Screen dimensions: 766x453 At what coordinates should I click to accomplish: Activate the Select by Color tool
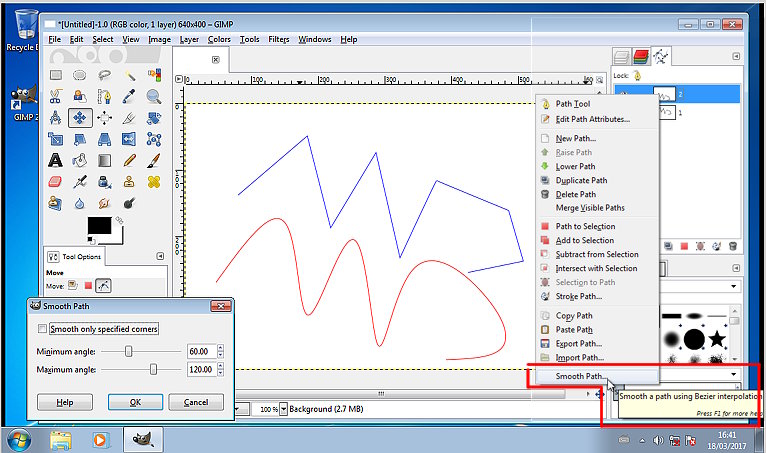154,75
